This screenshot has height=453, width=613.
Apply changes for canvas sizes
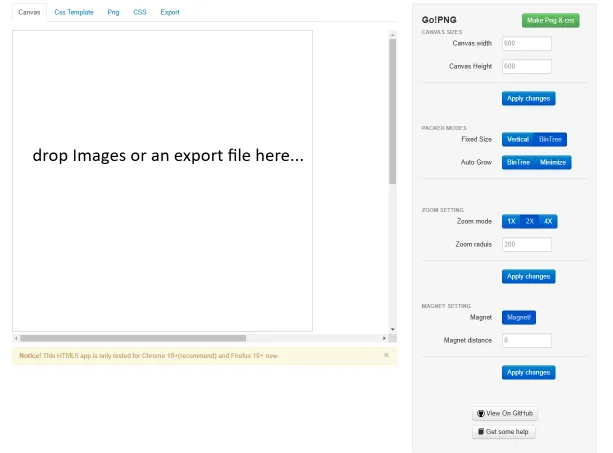529,98
